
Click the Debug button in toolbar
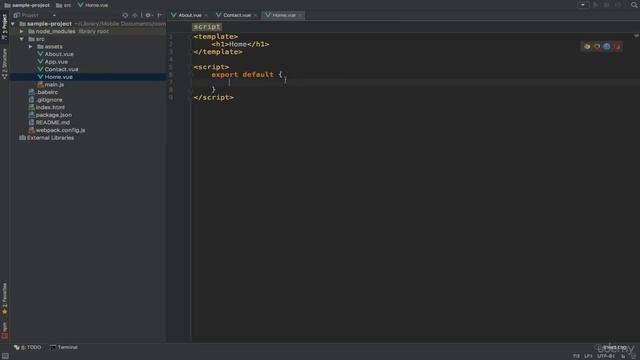607,5
